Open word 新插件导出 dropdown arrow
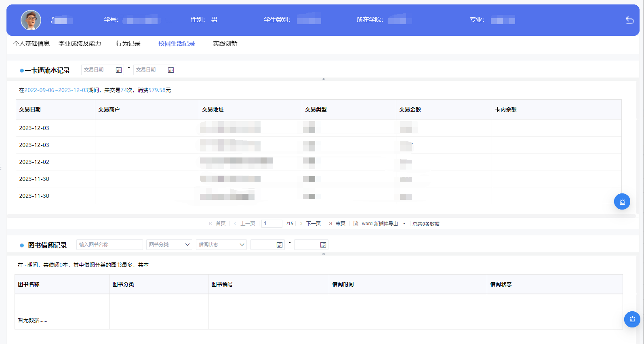Viewport: 644px width, 344px height. click(404, 224)
